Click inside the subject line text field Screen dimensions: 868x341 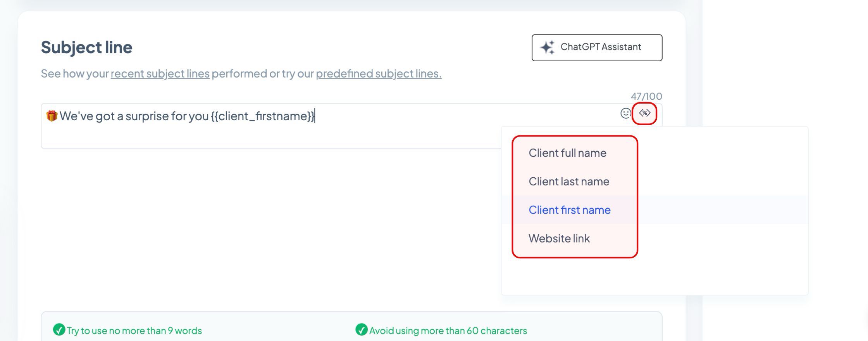tap(271, 126)
